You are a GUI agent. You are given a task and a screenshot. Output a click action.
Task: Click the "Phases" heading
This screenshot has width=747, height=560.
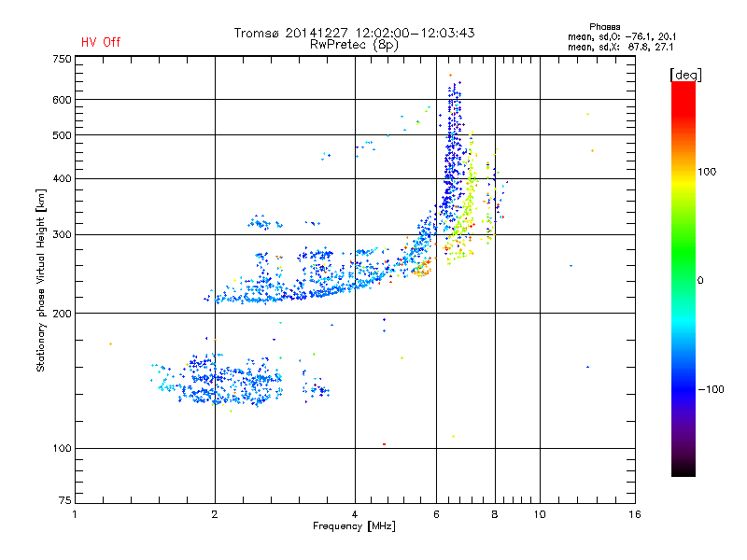tap(604, 27)
